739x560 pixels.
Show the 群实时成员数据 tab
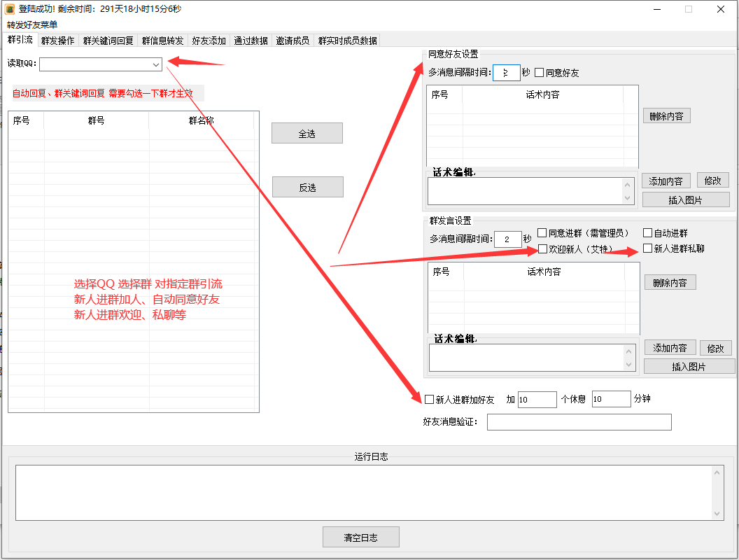click(x=347, y=41)
